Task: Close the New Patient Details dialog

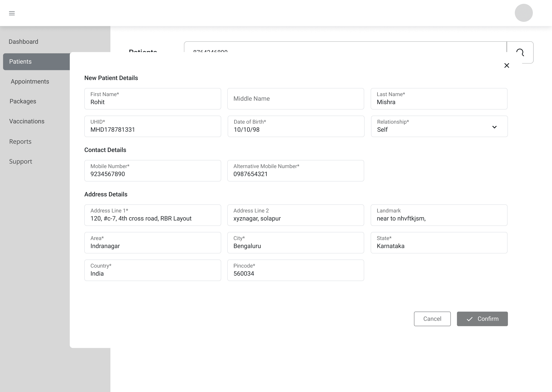Action: click(507, 66)
